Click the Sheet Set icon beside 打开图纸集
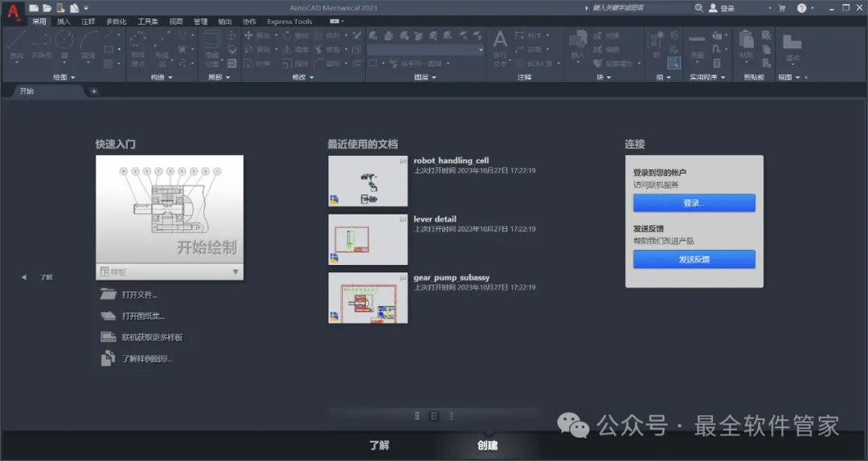Screen dimensions: 868x461 (x=108, y=316)
